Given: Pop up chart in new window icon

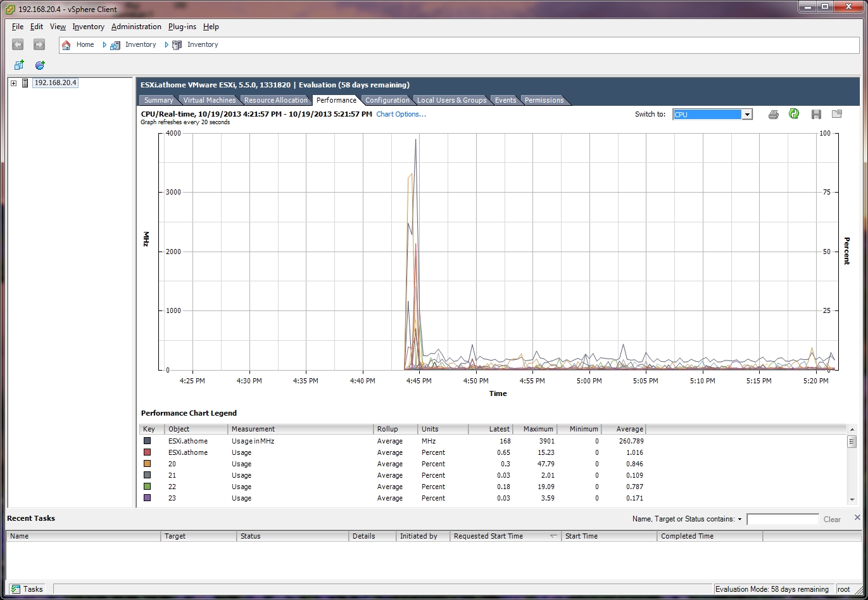Looking at the screenshot, I should [x=837, y=114].
